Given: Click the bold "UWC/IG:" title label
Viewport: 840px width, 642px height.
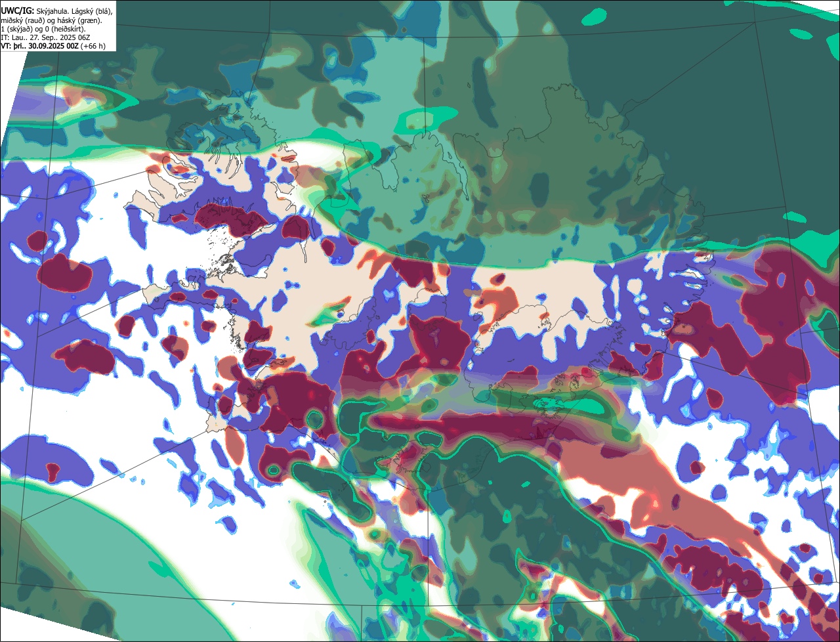Looking at the screenshot, I should (x=17, y=11).
